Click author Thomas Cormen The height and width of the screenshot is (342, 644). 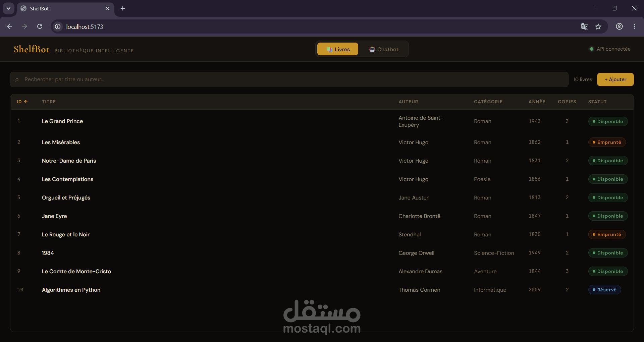(x=419, y=290)
